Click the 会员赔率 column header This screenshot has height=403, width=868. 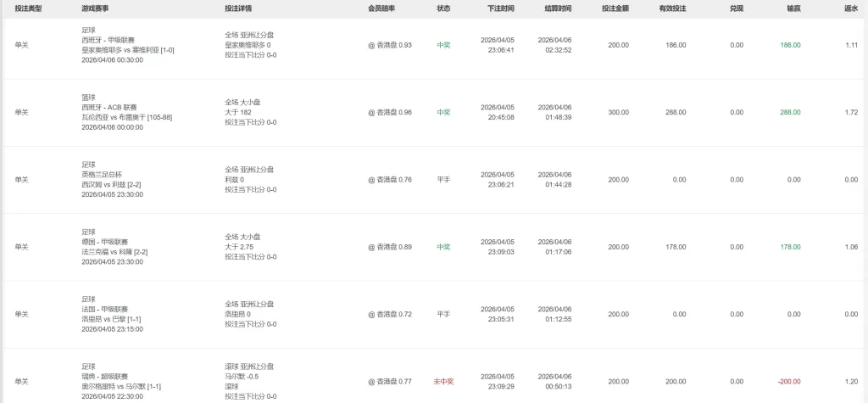point(381,8)
